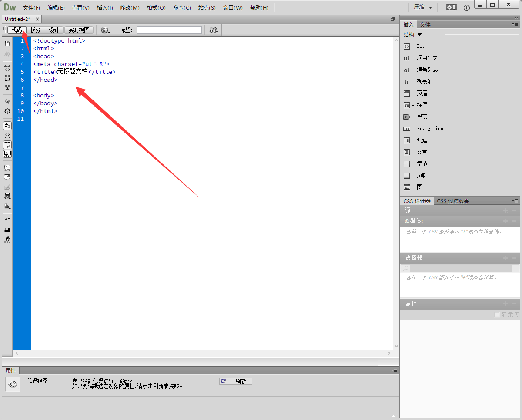The width and height of the screenshot is (522, 420).
Task: Click the Collapse Full Tag icon
Action: [7, 68]
